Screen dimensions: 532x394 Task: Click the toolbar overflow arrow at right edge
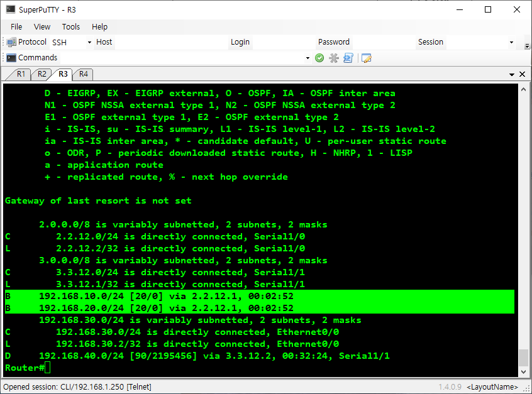click(x=527, y=46)
